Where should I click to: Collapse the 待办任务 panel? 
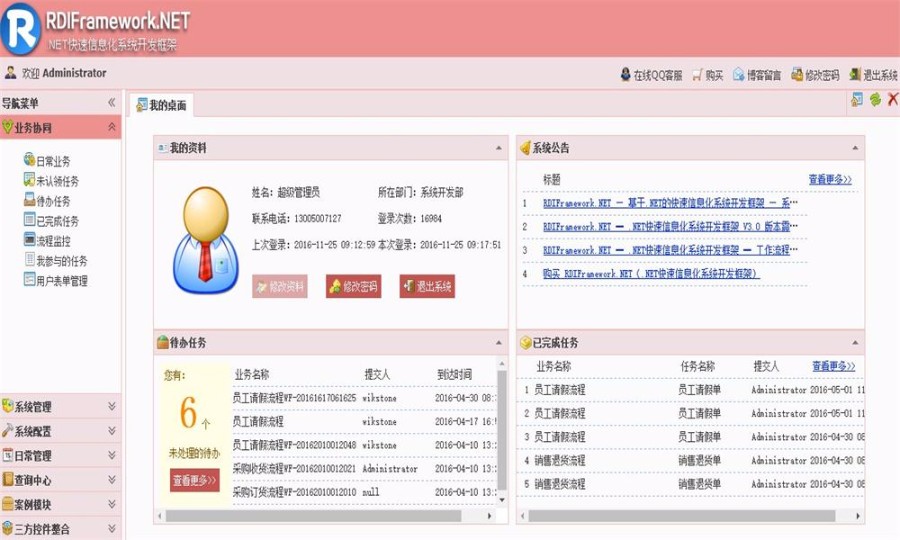pos(498,343)
